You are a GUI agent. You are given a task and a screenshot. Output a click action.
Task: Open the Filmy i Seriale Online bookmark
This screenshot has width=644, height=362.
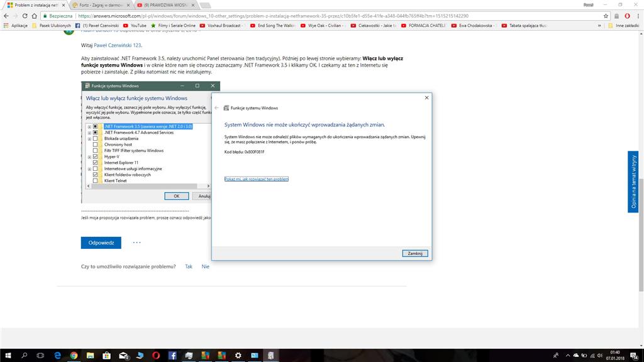click(173, 25)
